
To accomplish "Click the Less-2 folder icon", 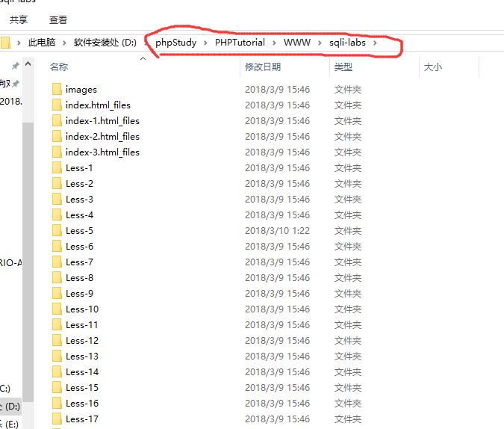I will (57, 183).
